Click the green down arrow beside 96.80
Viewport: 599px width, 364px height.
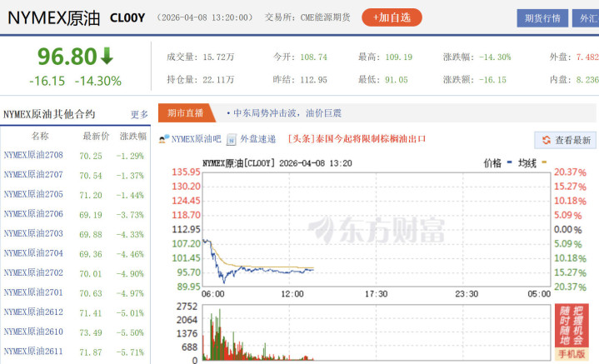click(107, 57)
